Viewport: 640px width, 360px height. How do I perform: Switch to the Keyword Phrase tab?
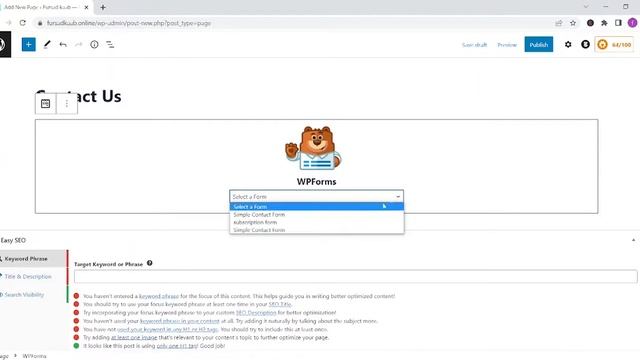click(x=33, y=259)
